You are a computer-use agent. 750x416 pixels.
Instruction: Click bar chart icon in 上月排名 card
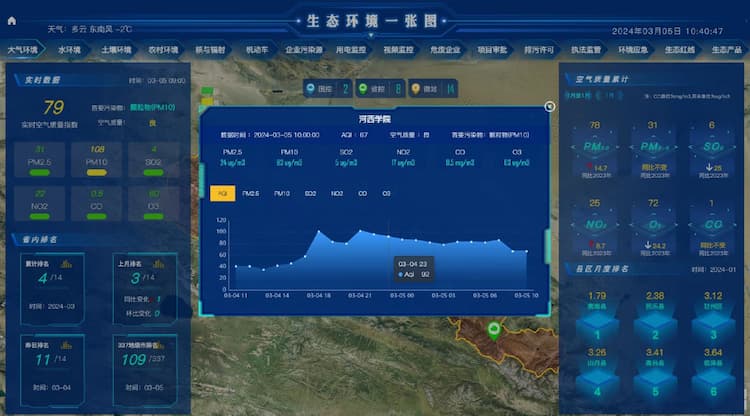(x=161, y=264)
